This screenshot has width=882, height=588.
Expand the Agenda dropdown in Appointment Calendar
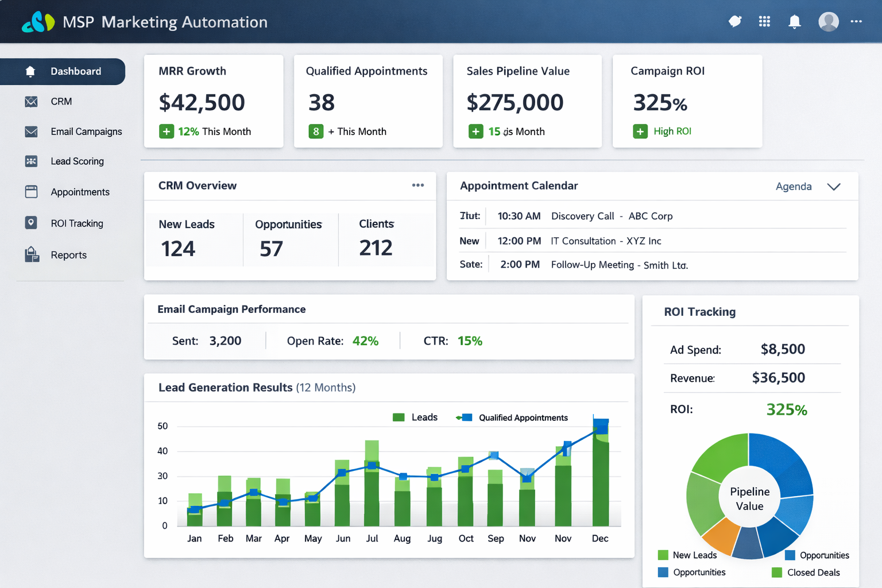tap(794, 186)
